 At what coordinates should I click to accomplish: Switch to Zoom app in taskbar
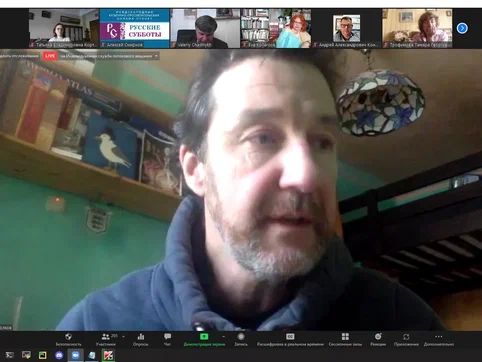76,355
